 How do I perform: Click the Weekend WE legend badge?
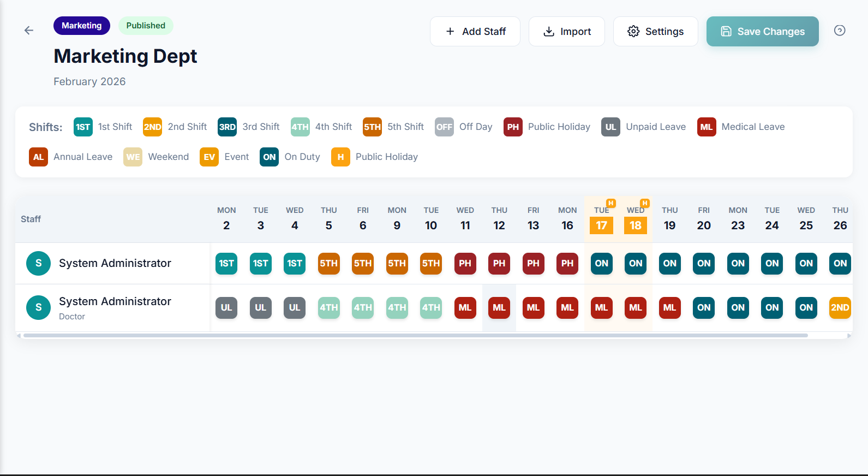click(x=133, y=157)
